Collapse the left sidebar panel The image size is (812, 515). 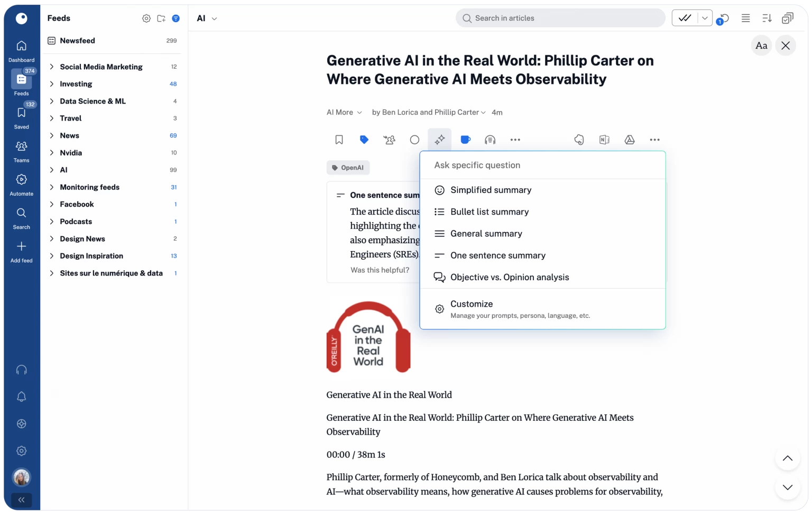click(x=21, y=500)
